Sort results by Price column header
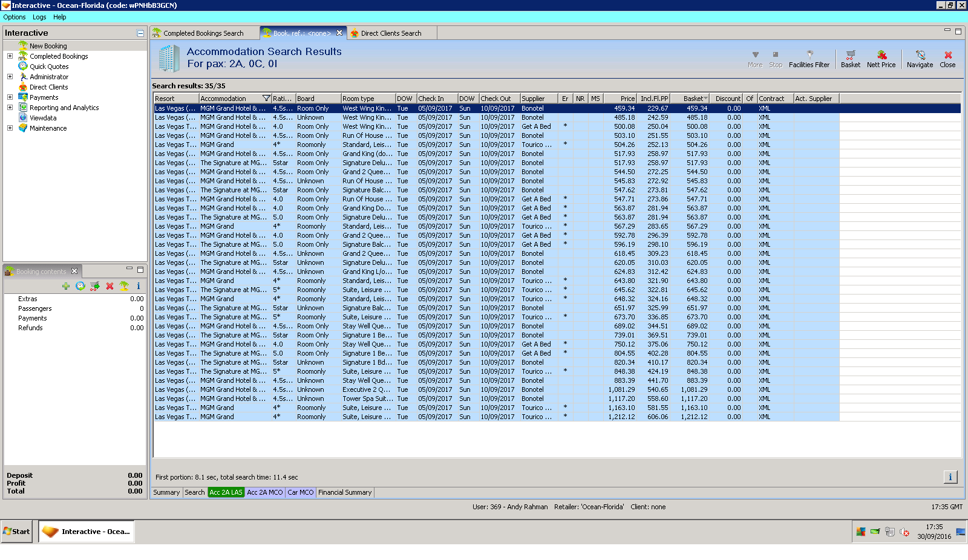Image resolution: width=968 pixels, height=560 pixels. (x=620, y=99)
